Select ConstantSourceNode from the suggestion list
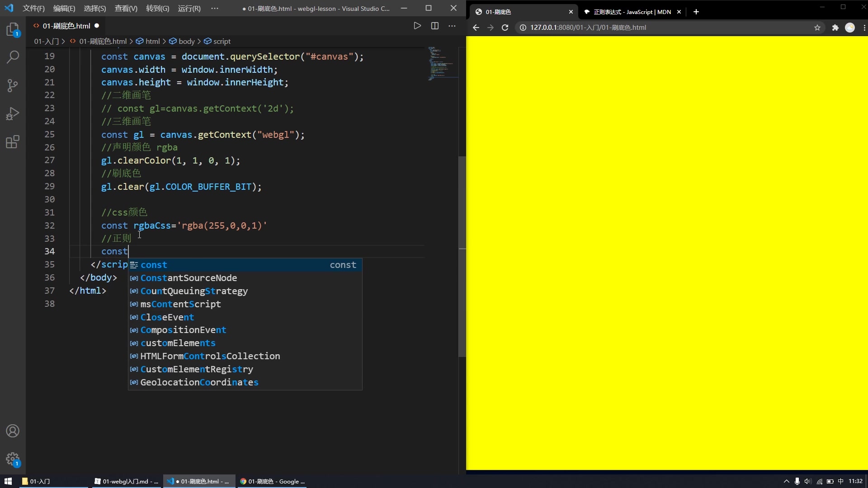The width and height of the screenshot is (868, 488). (189, 278)
